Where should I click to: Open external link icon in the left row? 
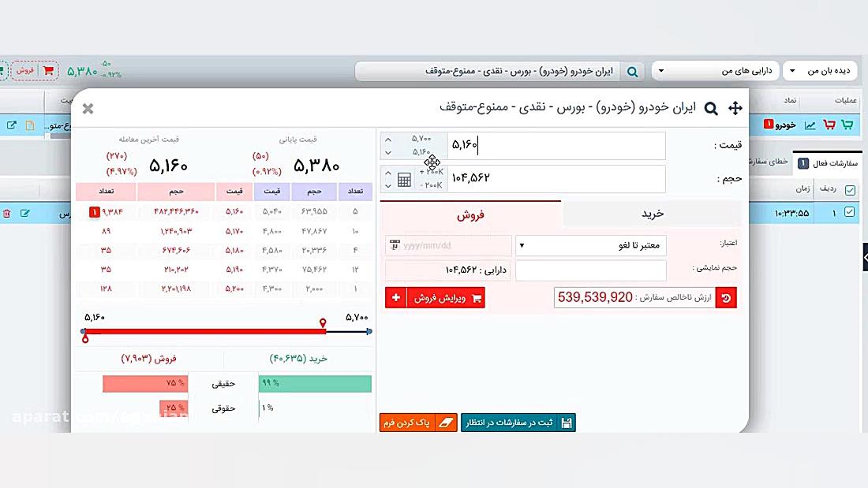coord(12,125)
